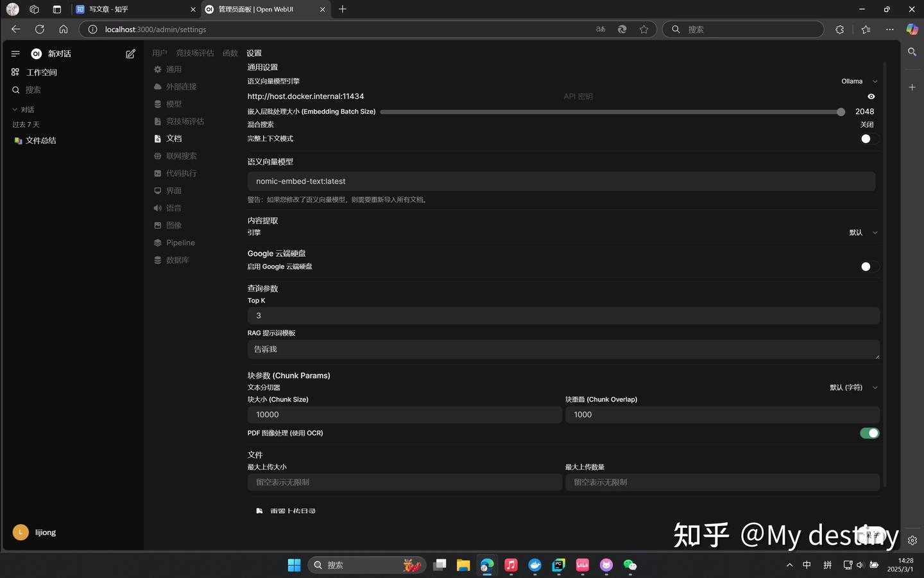Expand the 内容提取 引擎 dropdown
This screenshot has height=578, width=924.
point(862,232)
